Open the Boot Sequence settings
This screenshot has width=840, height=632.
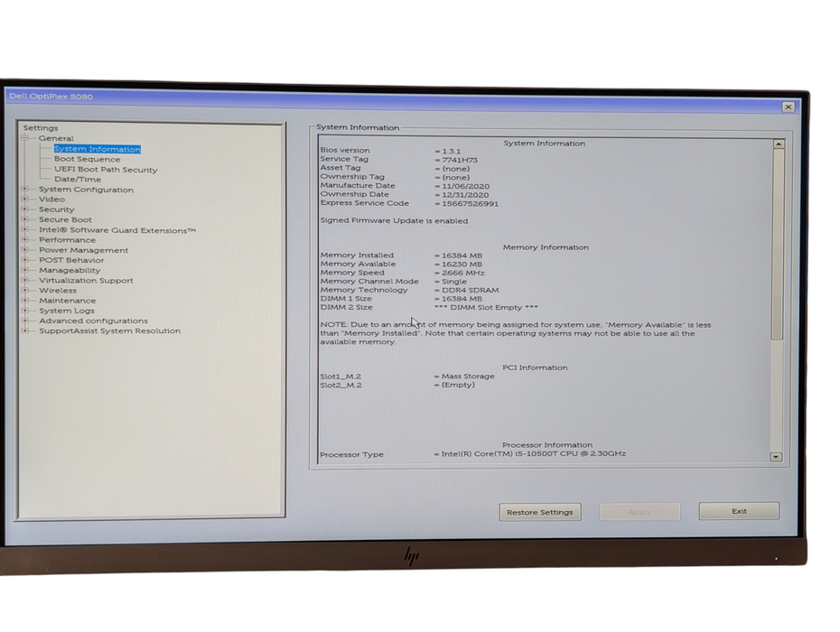88,159
